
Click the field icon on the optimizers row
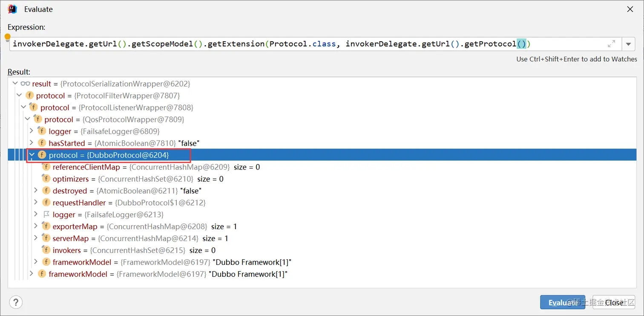[x=46, y=178]
